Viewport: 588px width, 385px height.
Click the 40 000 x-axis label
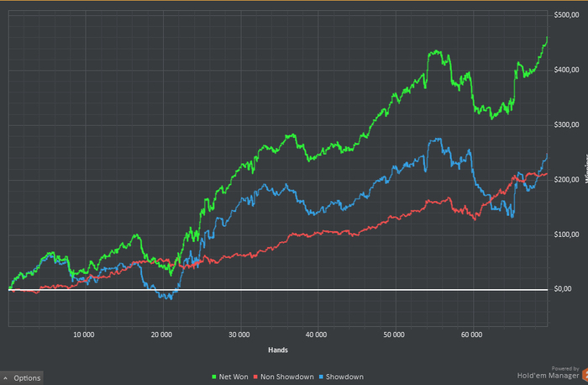316,335
